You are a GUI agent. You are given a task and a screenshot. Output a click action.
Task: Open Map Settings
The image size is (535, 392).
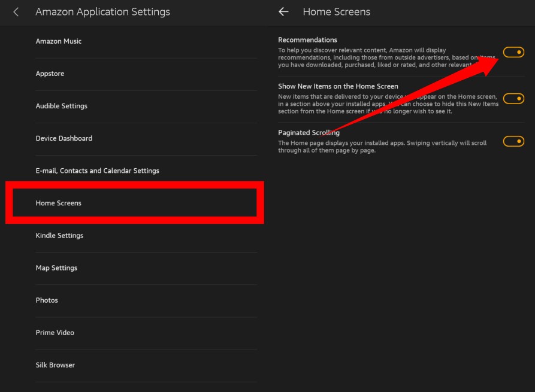(146, 268)
